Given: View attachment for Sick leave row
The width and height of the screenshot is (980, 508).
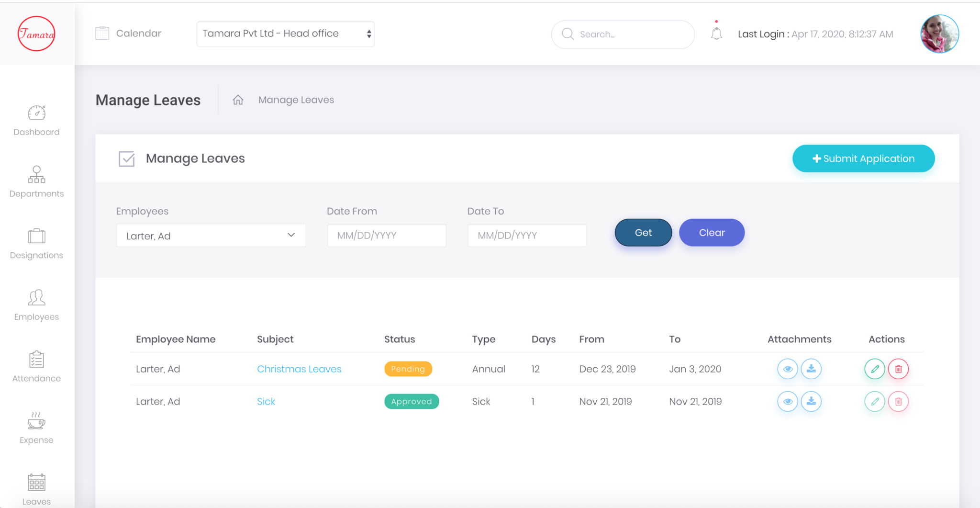Looking at the screenshot, I should (787, 401).
